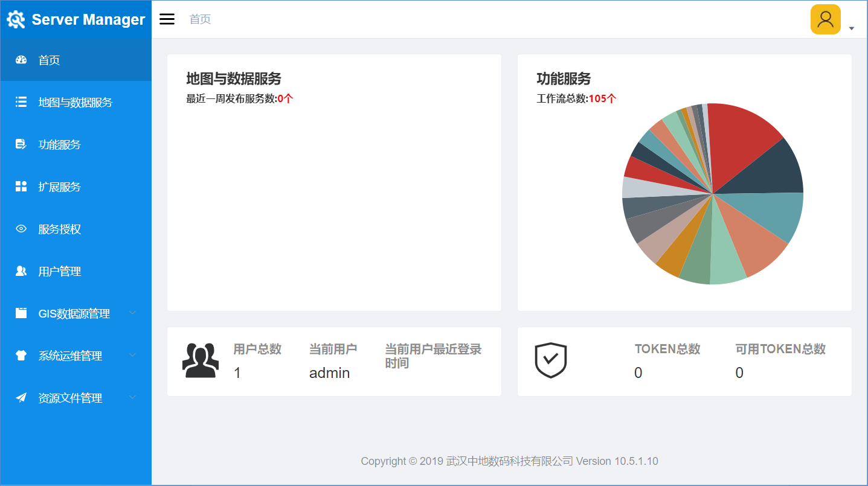Click the copyright Version 10.5.1.10 footer text

[x=509, y=461]
